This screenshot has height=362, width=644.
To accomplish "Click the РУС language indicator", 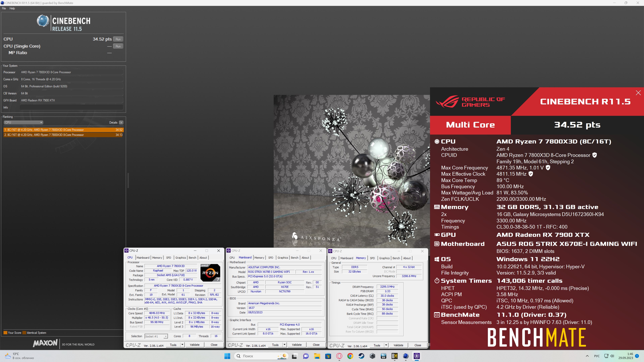I will click(597, 356).
